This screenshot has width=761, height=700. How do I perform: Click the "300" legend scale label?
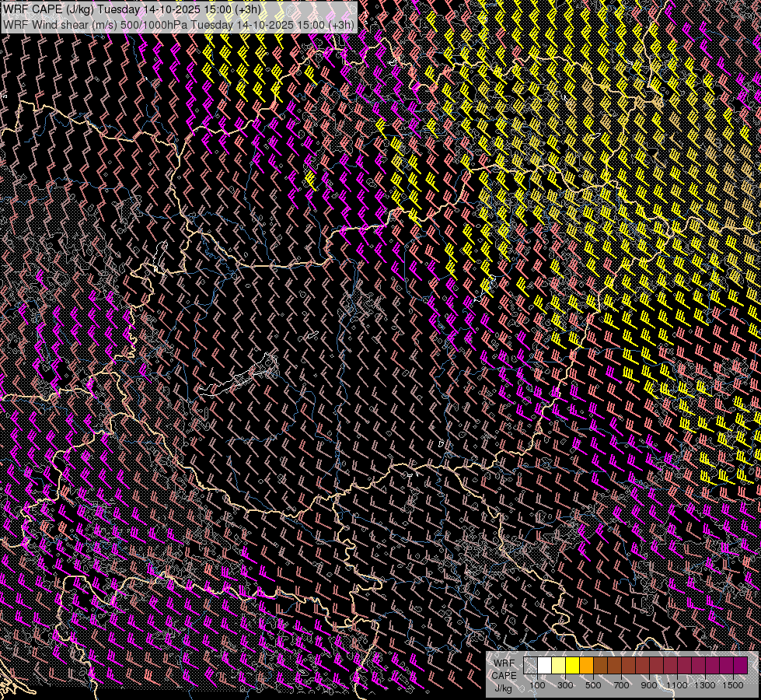[x=565, y=685]
